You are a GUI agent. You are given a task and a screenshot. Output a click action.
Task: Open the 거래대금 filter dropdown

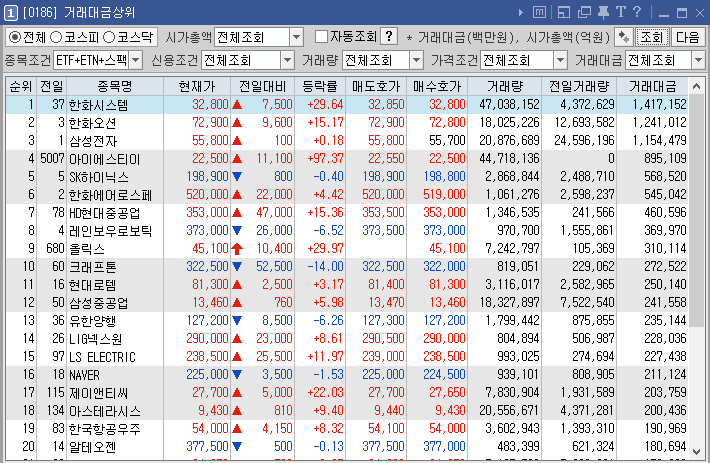tap(698, 60)
